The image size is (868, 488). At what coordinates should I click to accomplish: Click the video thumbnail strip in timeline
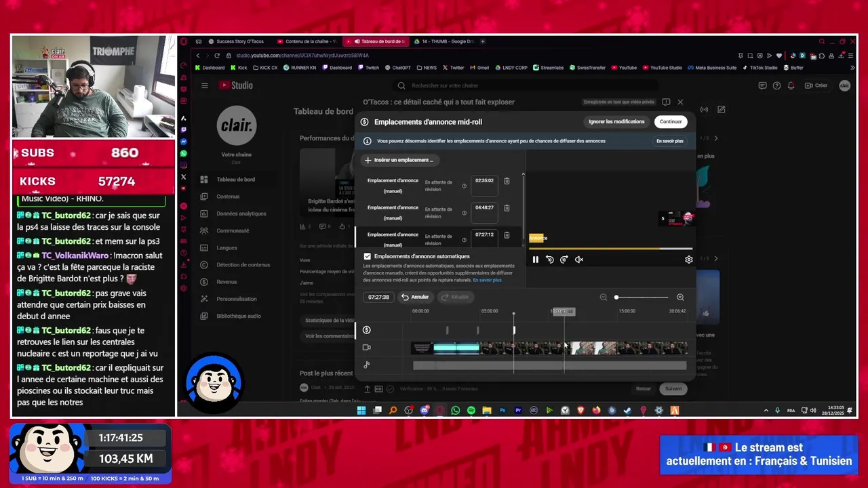pyautogui.click(x=549, y=348)
